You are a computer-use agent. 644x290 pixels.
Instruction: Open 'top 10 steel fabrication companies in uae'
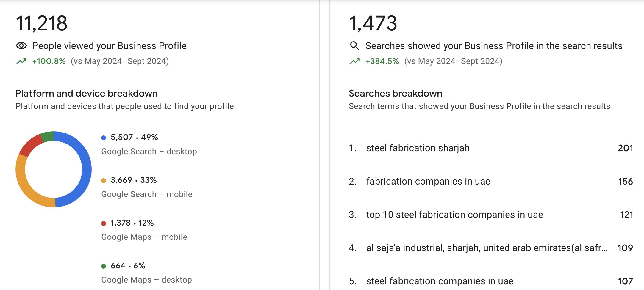coord(454,215)
